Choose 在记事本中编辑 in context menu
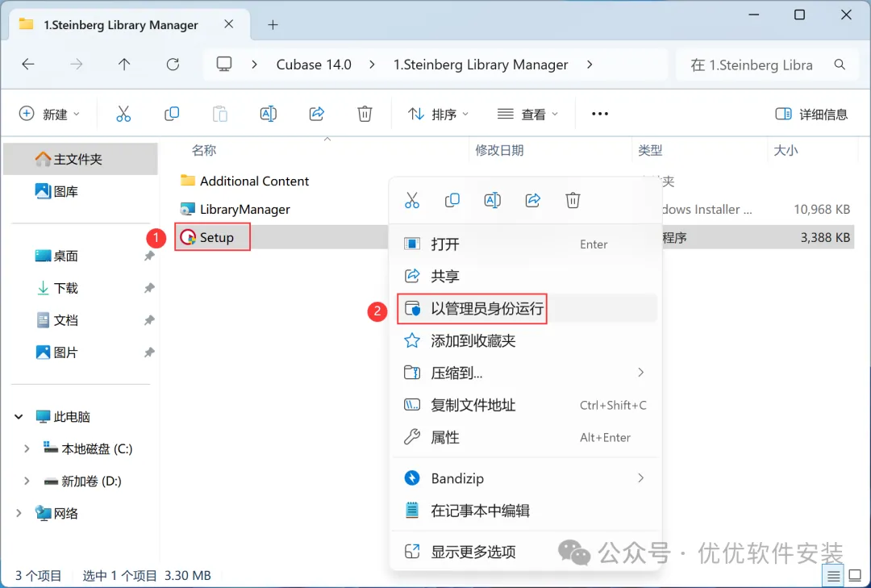The image size is (871, 588). pos(526,511)
